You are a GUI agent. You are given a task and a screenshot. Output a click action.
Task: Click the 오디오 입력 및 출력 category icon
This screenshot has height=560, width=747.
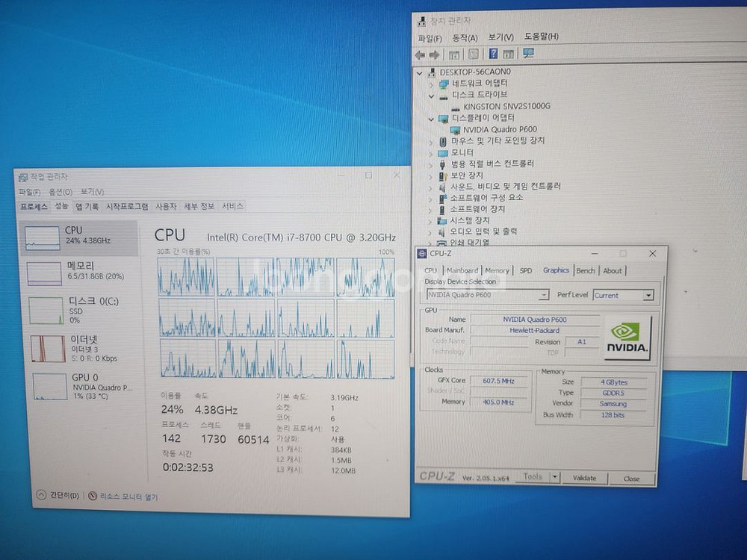pos(441,232)
